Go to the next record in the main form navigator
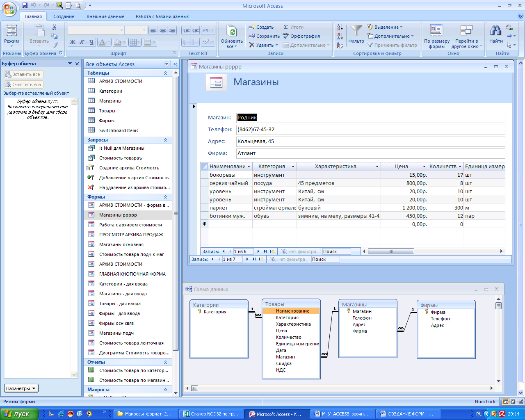Viewport: 525px width, 420px height. point(247,259)
